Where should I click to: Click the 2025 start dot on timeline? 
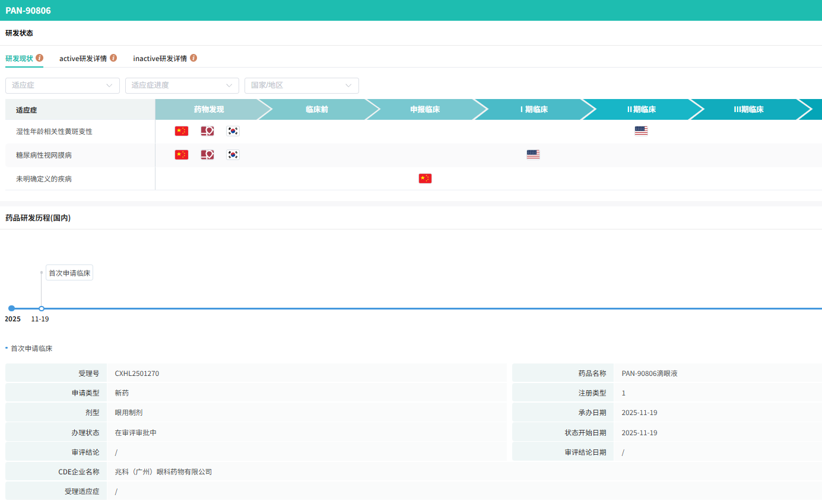coord(11,308)
